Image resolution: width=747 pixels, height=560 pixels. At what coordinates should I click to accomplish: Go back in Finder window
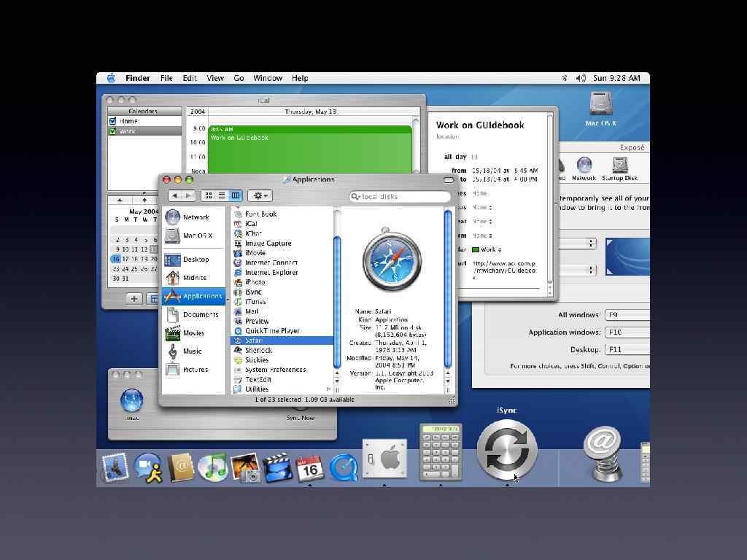[x=175, y=195]
